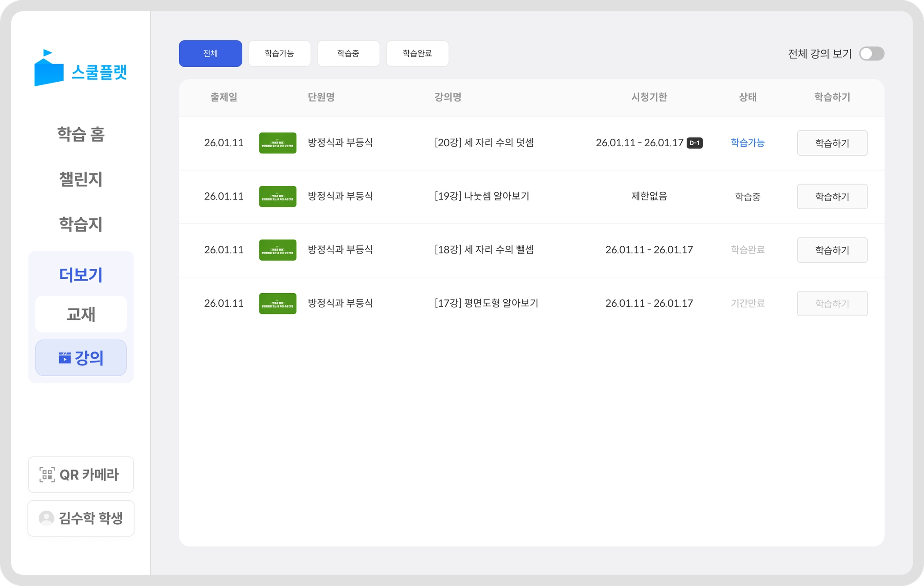The width and height of the screenshot is (924, 586).
Task: Toggle the 전체 강의 보기 switch
Action: point(871,54)
